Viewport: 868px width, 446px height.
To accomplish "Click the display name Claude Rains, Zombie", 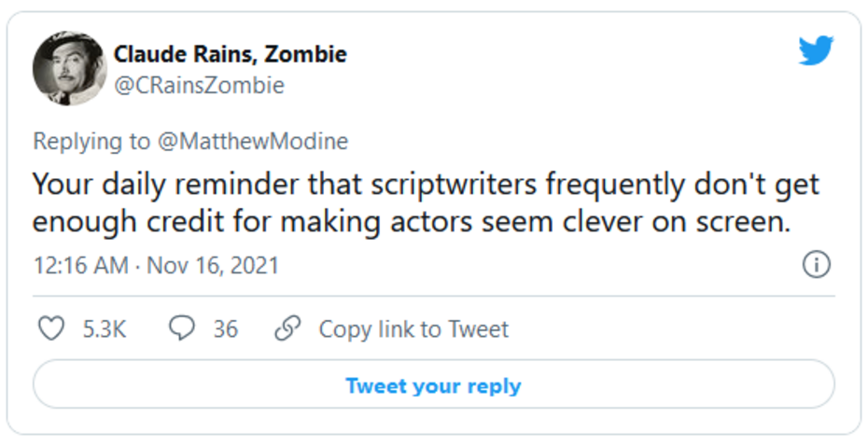I will point(230,54).
